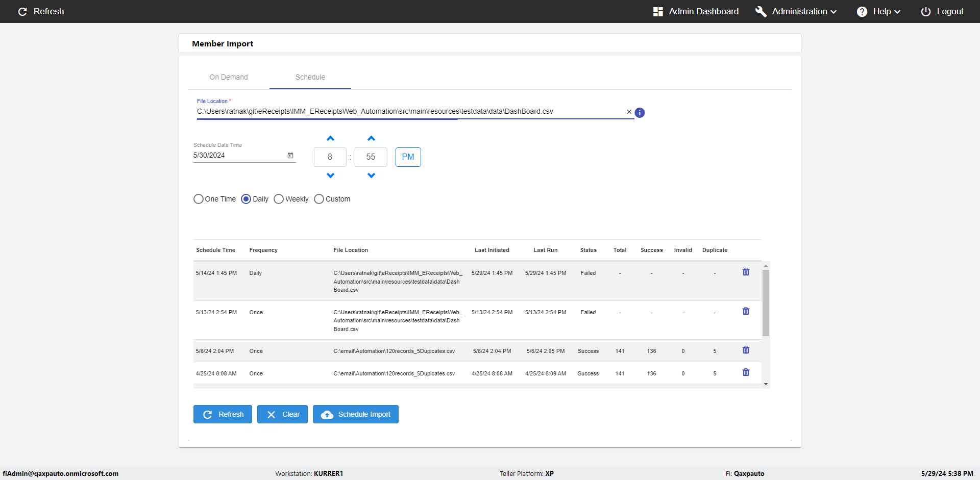Screen dimensions: 980x480
Task: Delete the 4/25/24 8:08 AM schedule row
Action: [746, 372]
